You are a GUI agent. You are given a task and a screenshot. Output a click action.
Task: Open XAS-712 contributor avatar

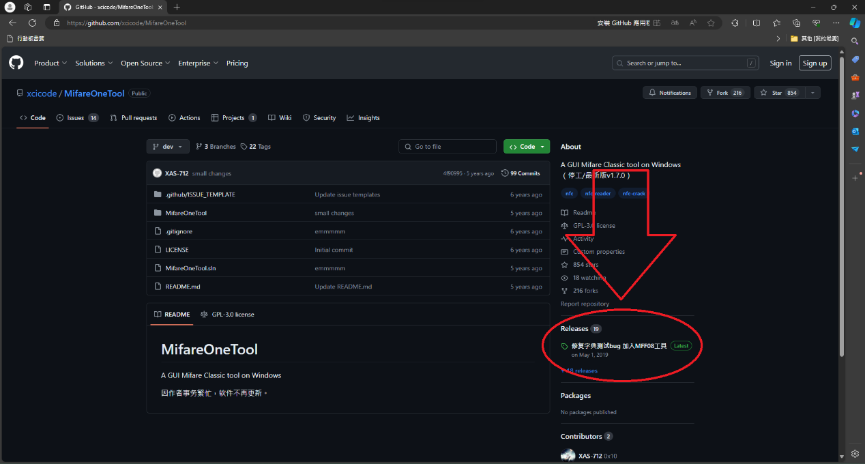[568, 456]
